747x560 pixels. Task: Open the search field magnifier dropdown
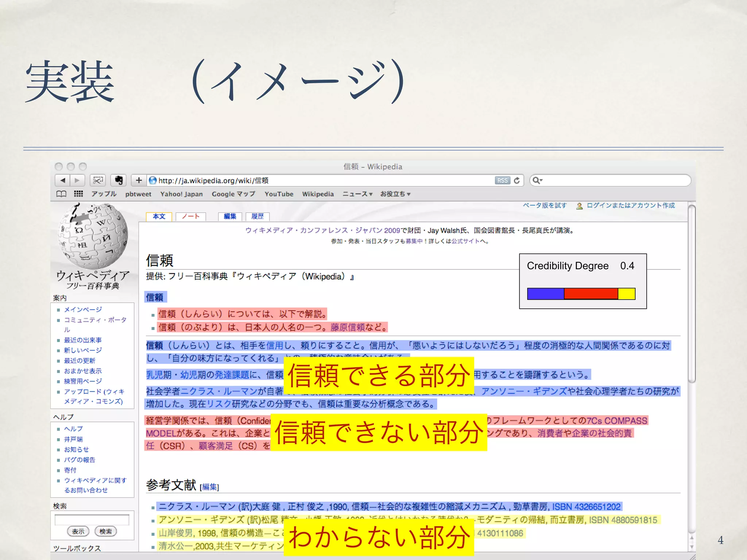click(537, 180)
